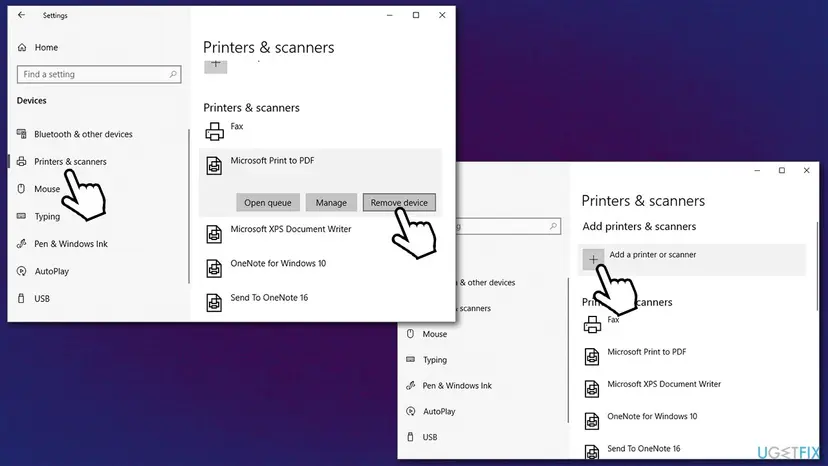Viewport: 828px width, 466px height.
Task: Click the Mouse icon in the back window sidebar
Action: tap(410, 334)
